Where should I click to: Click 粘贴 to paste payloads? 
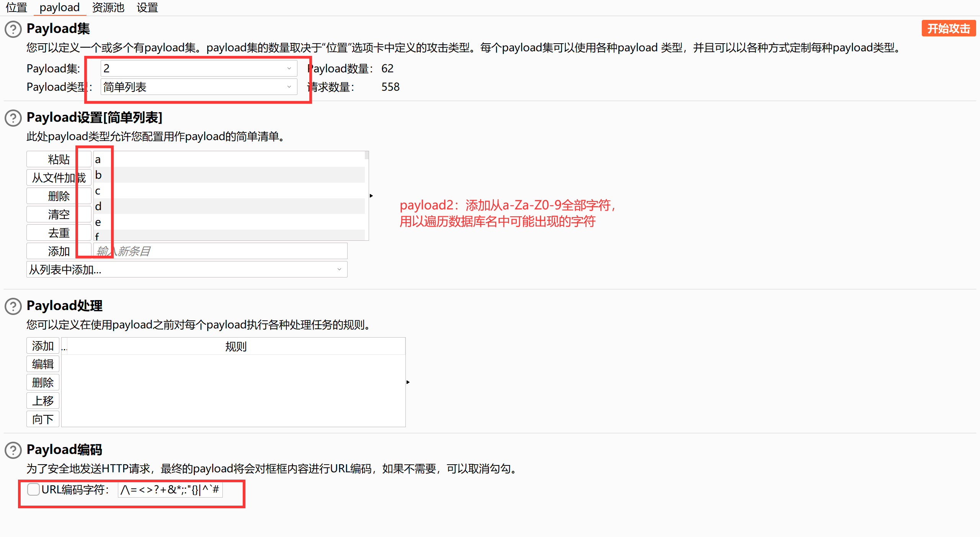click(59, 158)
